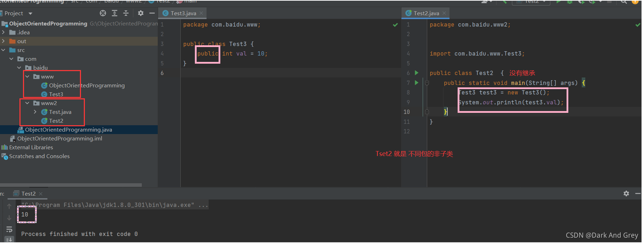
Task: Select External Libraries node
Action: [x=31, y=147]
